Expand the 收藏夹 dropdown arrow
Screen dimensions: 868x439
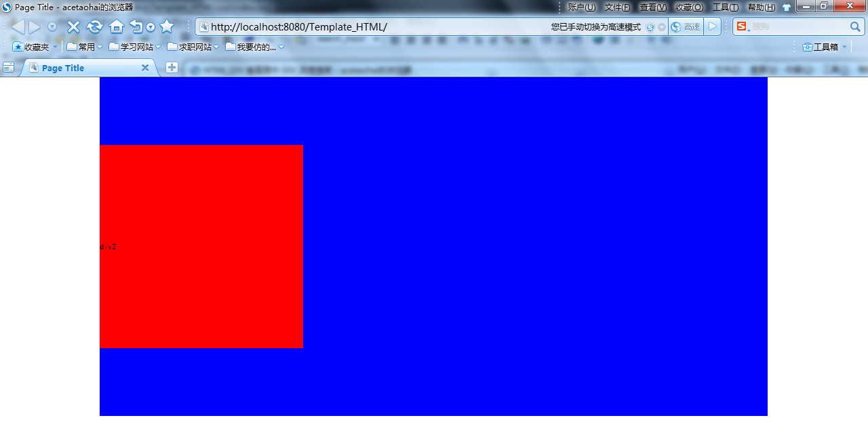(56, 47)
